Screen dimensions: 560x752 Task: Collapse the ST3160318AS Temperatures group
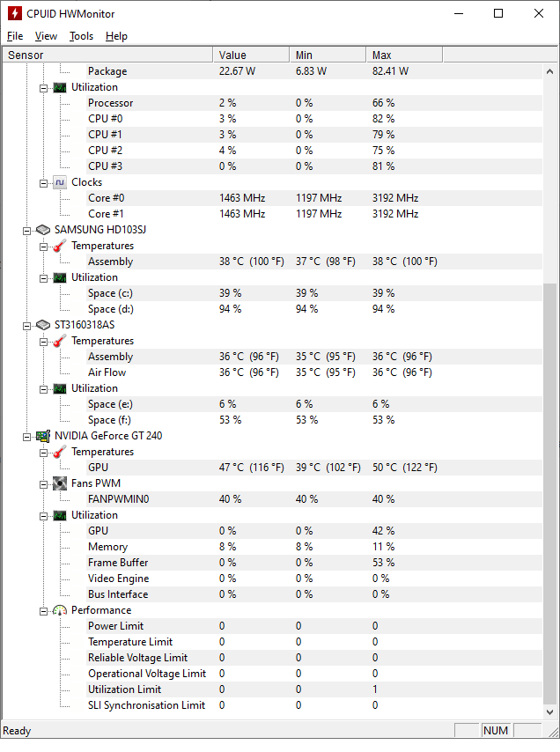click(x=44, y=341)
